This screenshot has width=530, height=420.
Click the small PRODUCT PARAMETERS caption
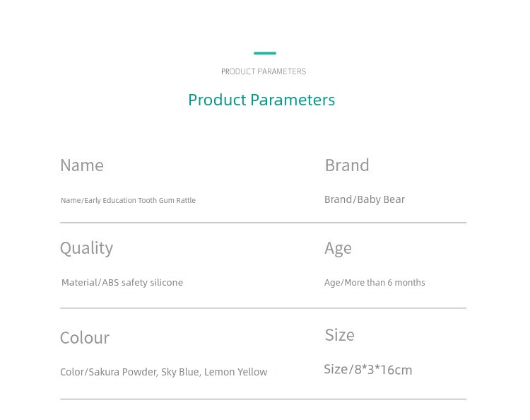264,71
